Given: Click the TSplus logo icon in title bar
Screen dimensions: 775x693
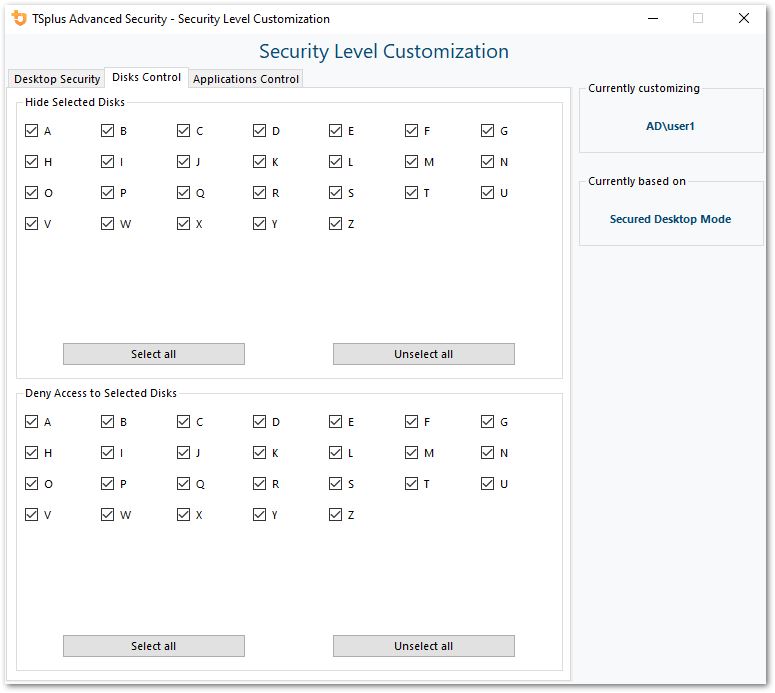Looking at the screenshot, I should point(19,18).
